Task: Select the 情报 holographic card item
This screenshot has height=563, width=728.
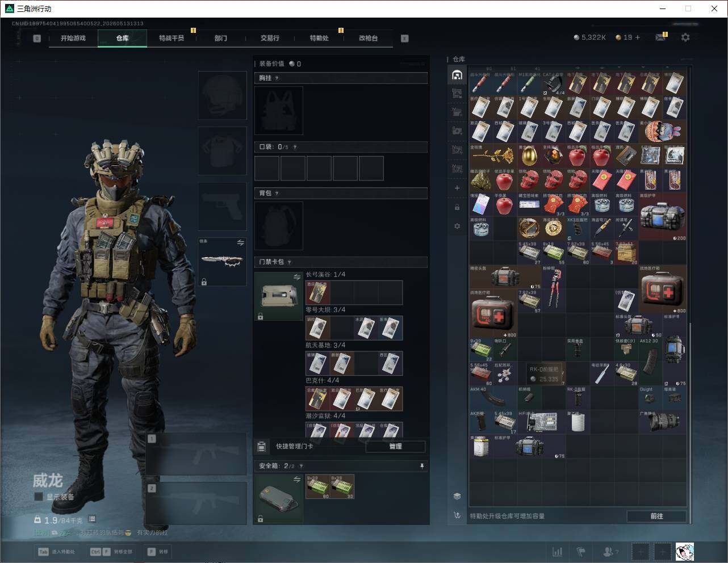Action: tap(481, 204)
